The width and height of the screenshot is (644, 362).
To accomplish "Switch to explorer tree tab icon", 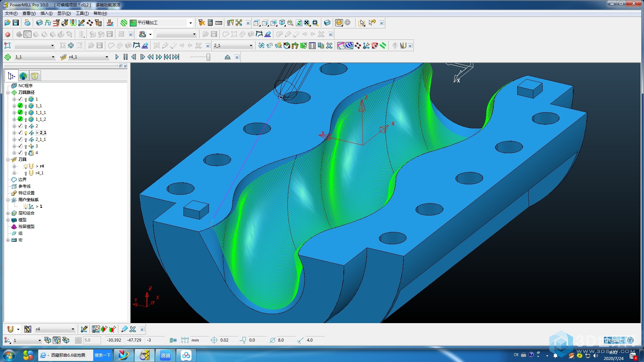I will click(x=11, y=76).
